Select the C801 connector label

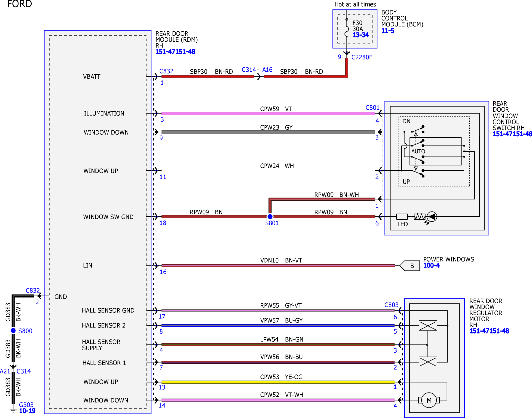[x=372, y=108]
